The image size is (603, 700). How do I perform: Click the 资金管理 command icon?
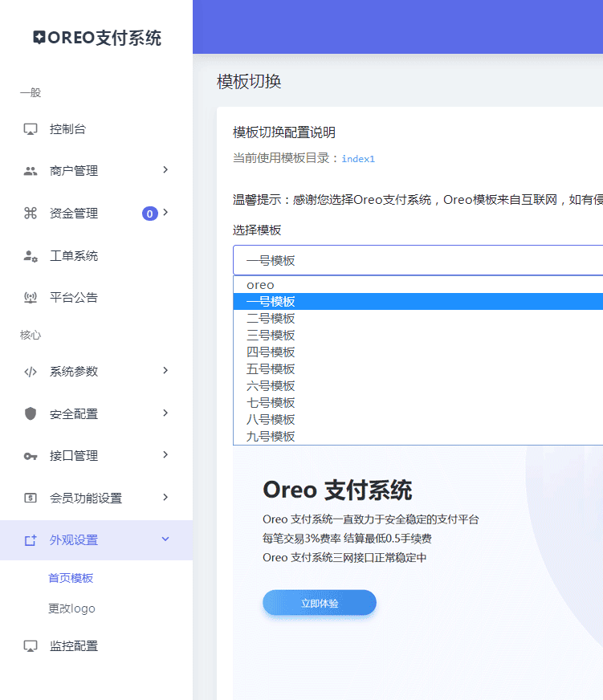[x=31, y=213]
